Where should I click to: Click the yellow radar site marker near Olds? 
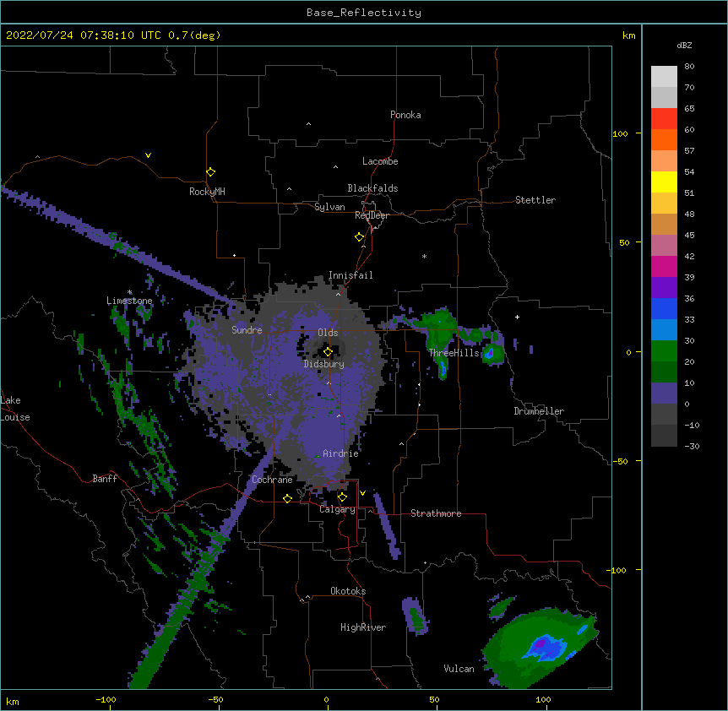pyautogui.click(x=328, y=352)
